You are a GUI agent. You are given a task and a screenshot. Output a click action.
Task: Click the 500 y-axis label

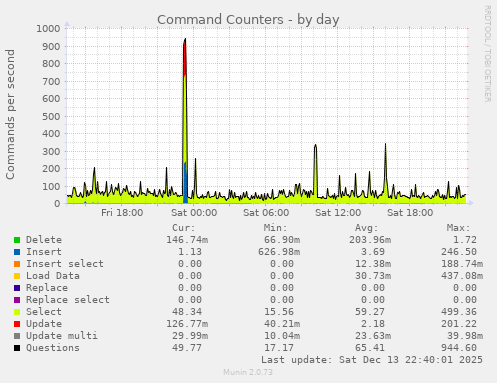click(51, 117)
